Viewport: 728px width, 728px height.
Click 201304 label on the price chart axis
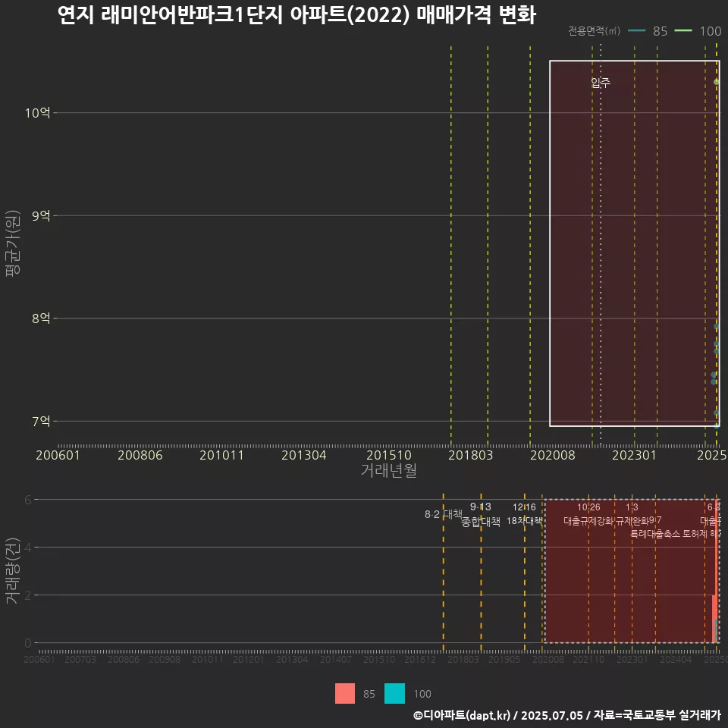click(x=303, y=455)
